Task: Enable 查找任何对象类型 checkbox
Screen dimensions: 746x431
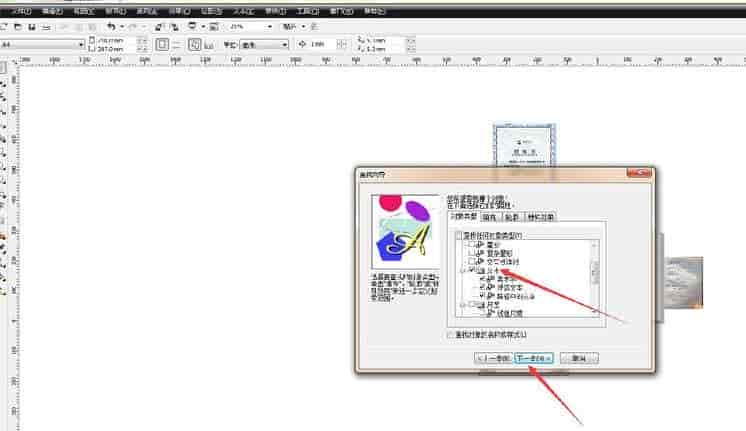Action: coord(459,235)
